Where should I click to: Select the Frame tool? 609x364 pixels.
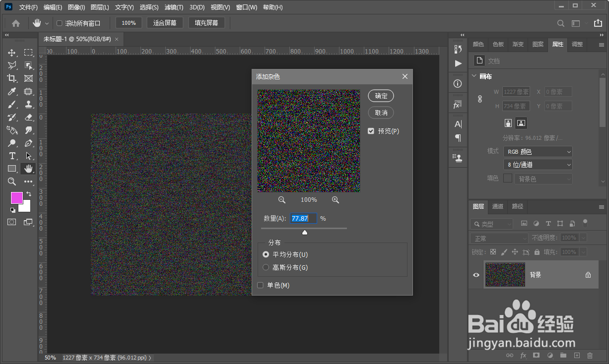coord(28,78)
